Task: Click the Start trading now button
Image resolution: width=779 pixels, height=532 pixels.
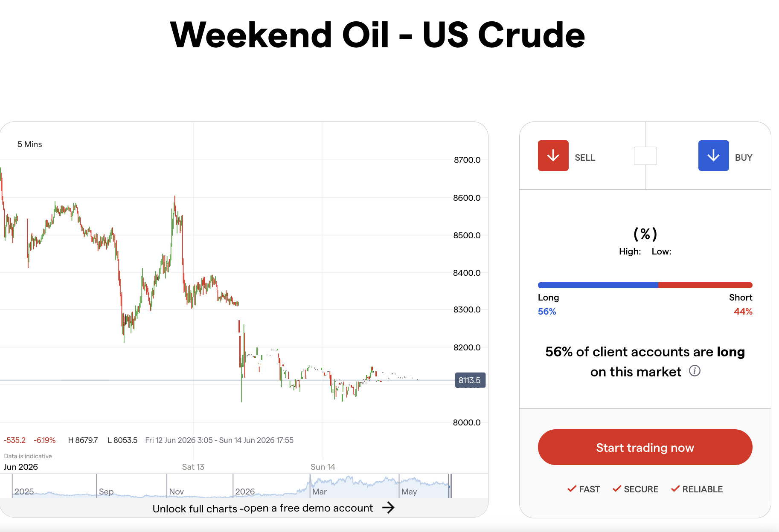Action: [x=645, y=447]
